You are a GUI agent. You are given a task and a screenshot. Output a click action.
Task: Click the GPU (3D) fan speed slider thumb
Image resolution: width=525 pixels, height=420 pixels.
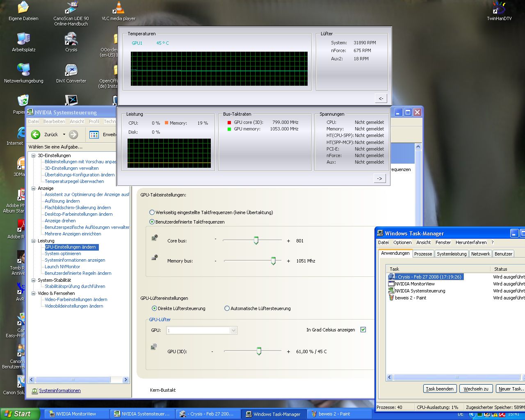[x=259, y=351]
